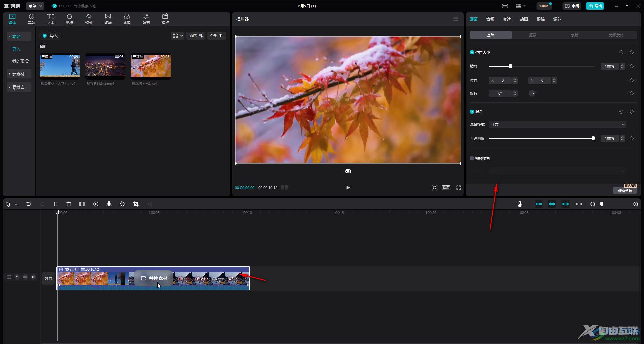
Task: Toggle track lock icon
Action: point(17,277)
